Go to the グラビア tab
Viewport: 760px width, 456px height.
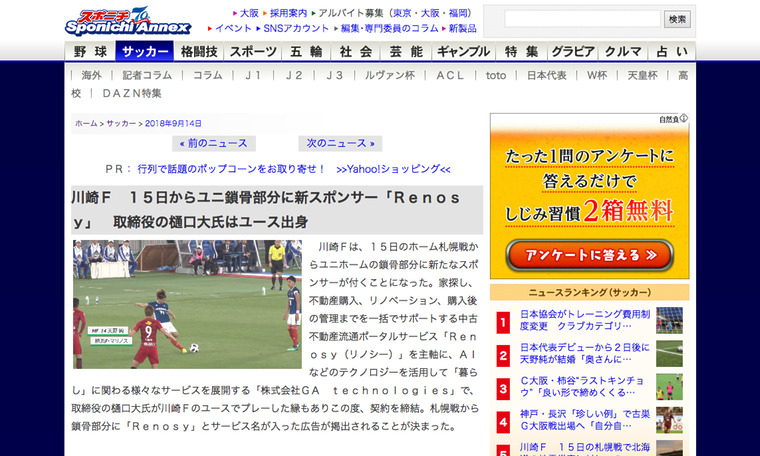click(573, 52)
